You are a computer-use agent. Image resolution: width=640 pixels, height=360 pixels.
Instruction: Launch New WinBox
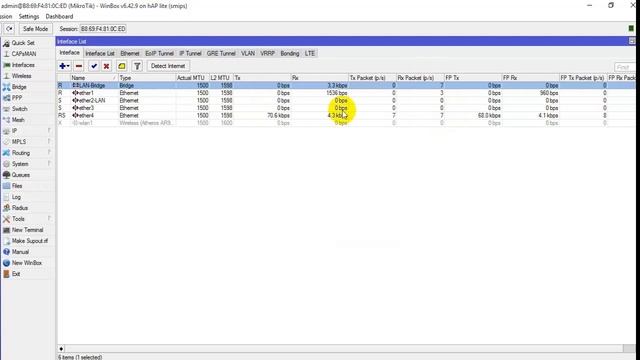pyautogui.click(x=27, y=263)
